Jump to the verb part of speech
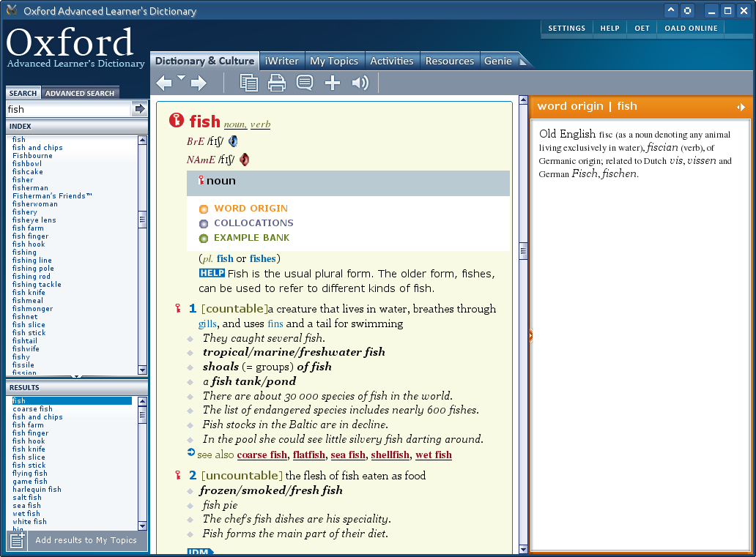The height and width of the screenshot is (557, 756). 260,124
